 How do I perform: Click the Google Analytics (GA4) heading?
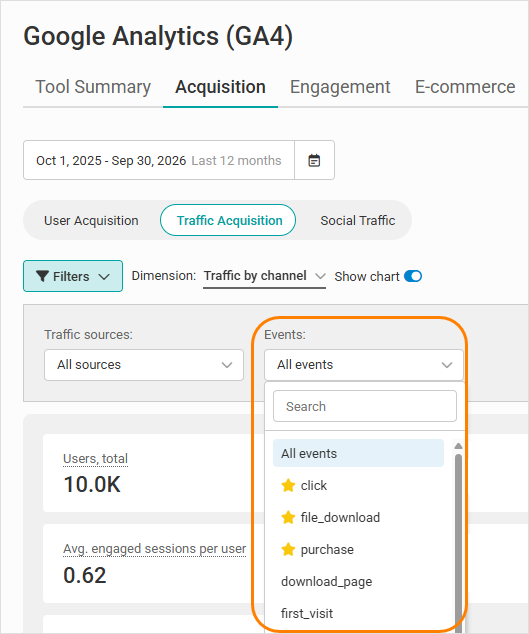(158, 36)
